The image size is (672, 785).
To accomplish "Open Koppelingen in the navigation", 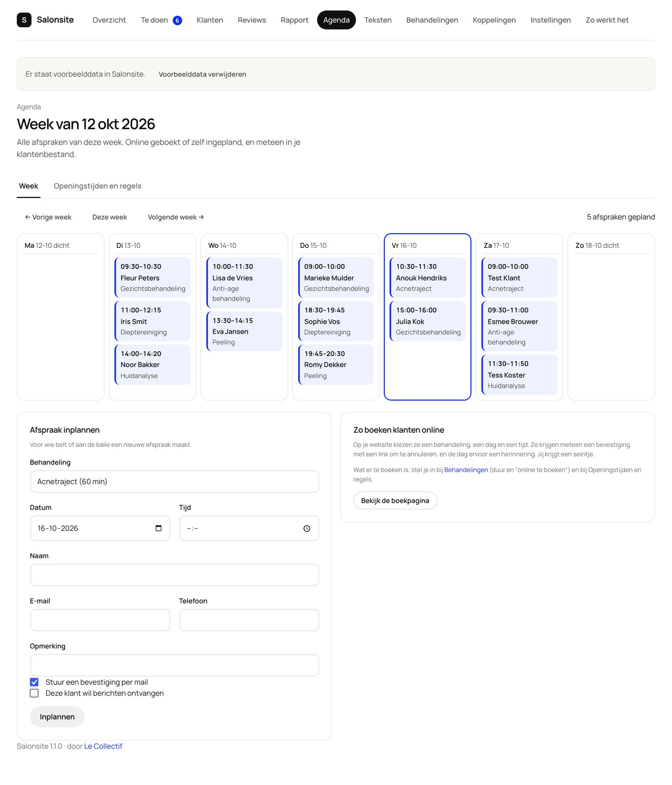I will pos(494,20).
